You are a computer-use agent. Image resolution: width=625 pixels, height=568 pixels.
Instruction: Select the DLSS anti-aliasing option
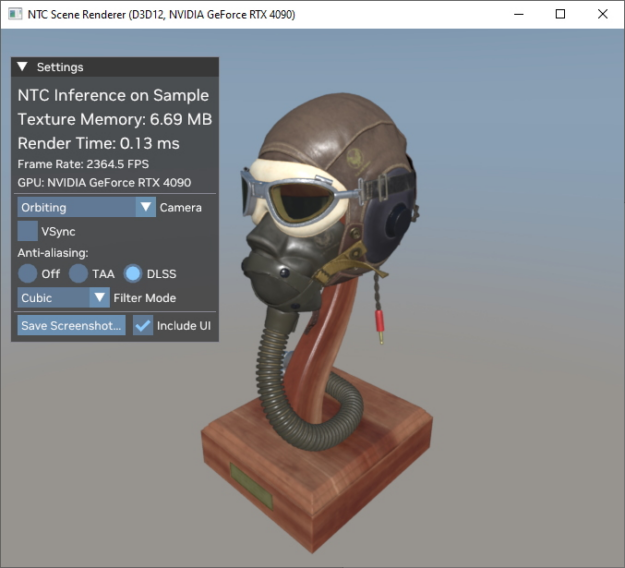click(x=133, y=273)
